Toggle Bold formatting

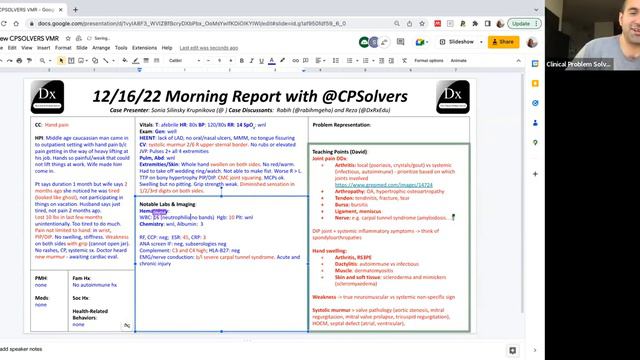pyautogui.click(x=242, y=61)
